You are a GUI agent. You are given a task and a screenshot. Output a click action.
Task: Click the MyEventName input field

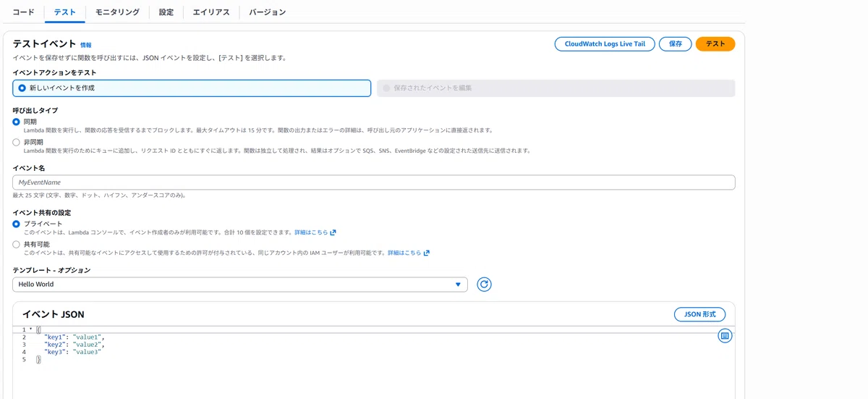(374, 182)
